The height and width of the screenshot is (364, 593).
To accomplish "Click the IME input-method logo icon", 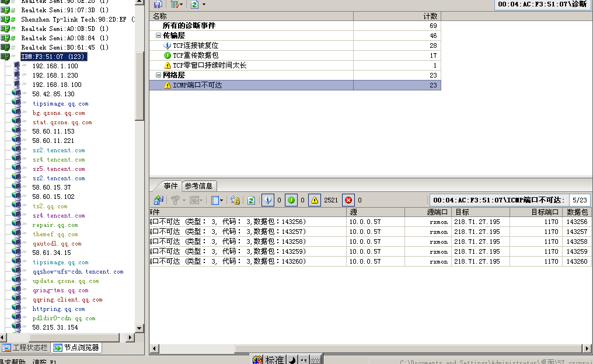I will point(257,359).
